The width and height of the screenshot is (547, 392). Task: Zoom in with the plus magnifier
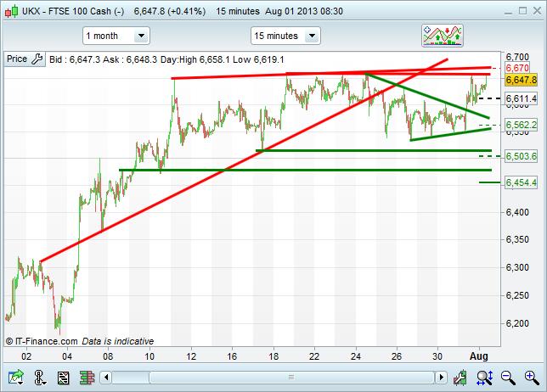point(532,378)
